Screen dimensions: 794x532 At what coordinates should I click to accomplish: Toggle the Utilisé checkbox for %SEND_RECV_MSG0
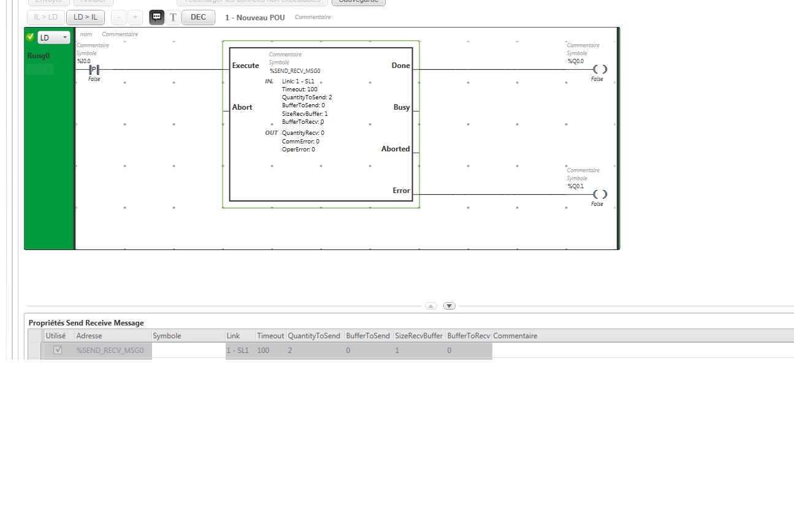tap(58, 350)
